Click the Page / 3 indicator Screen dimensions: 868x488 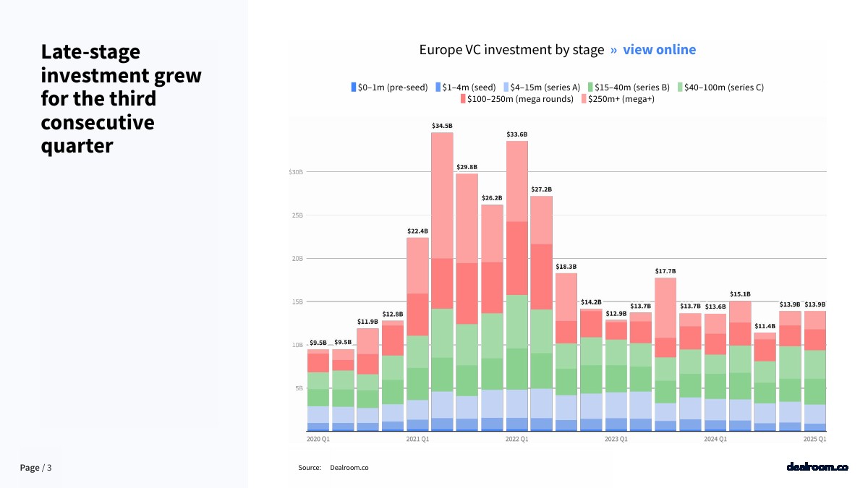(x=35, y=468)
